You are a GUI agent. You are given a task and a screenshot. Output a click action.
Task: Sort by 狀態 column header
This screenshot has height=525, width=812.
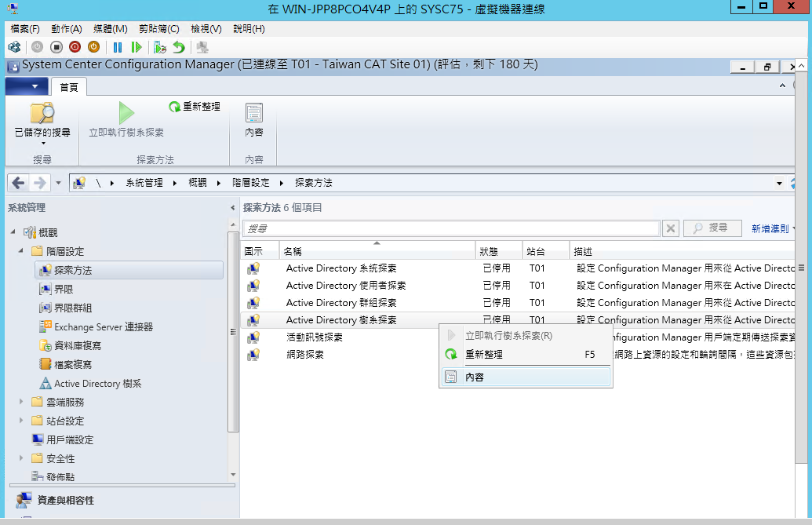[499, 250]
